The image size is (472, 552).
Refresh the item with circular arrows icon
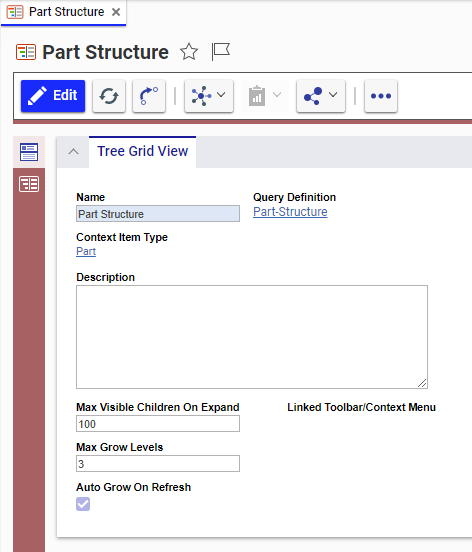coord(109,96)
